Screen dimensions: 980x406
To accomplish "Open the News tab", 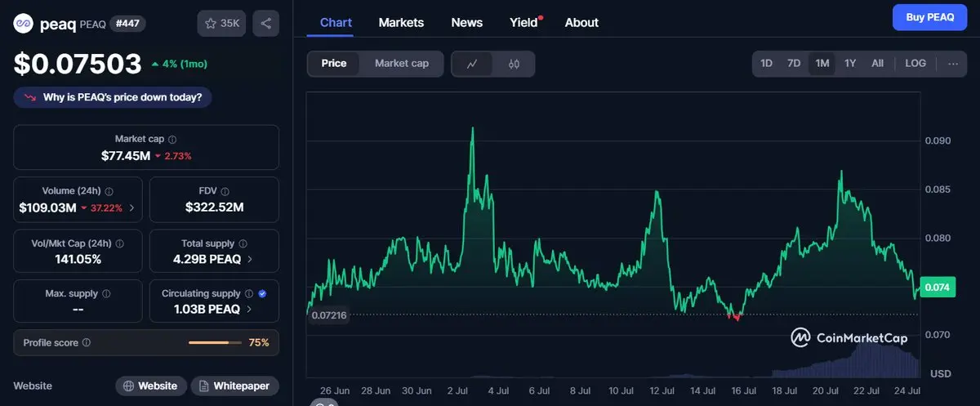I will click(466, 23).
